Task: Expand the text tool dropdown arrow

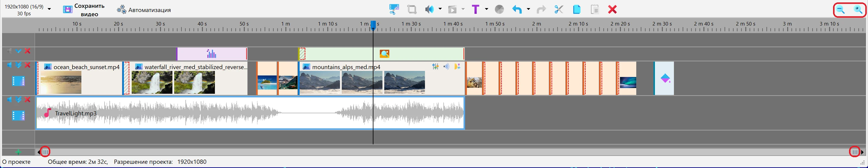Action: click(x=486, y=9)
